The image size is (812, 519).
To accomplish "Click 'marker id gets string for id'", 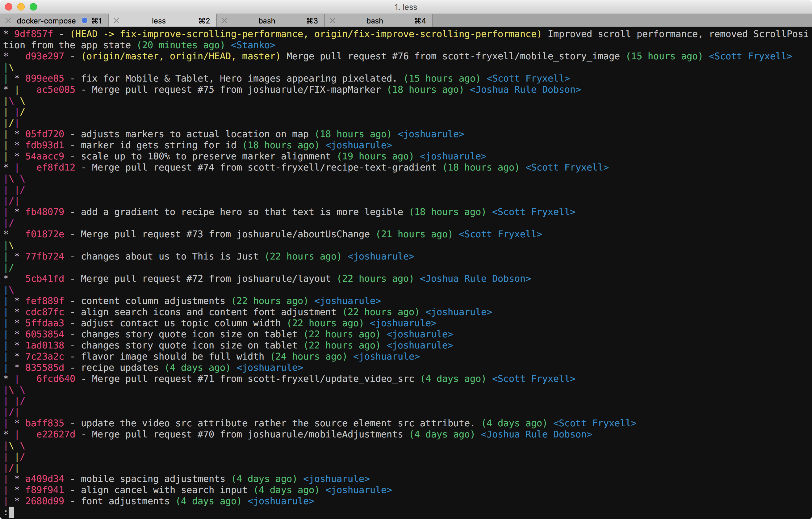I will point(158,146).
